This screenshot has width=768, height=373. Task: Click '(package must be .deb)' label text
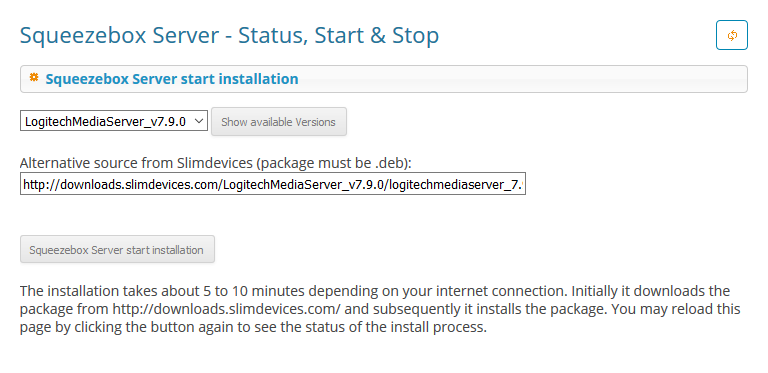333,163
